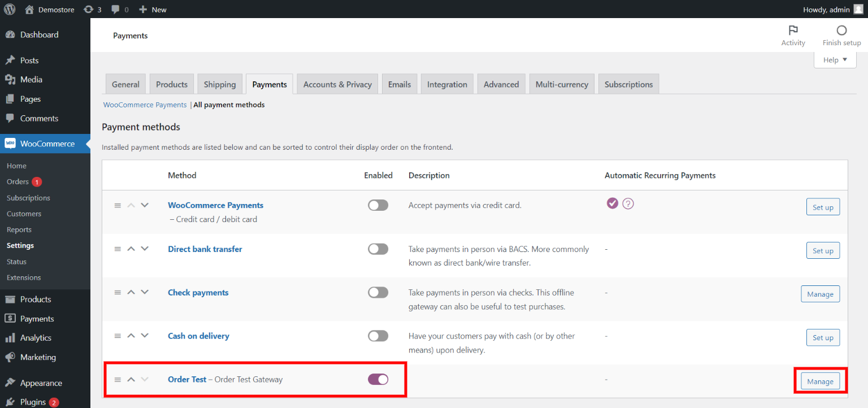
Task: Open Customers submenu item
Action: click(x=24, y=214)
